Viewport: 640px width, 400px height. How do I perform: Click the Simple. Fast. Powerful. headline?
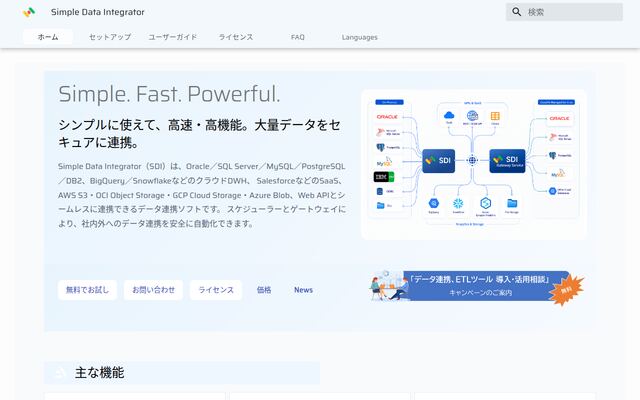(169, 94)
